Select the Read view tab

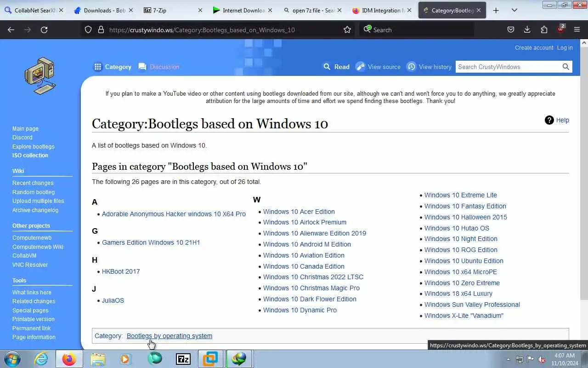pos(336,67)
